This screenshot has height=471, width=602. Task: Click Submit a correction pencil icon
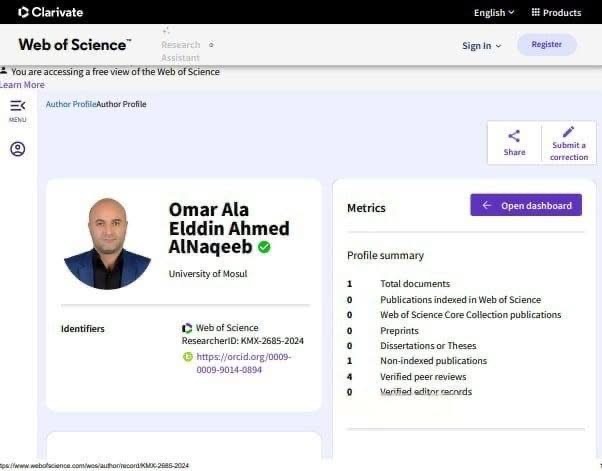click(568, 132)
